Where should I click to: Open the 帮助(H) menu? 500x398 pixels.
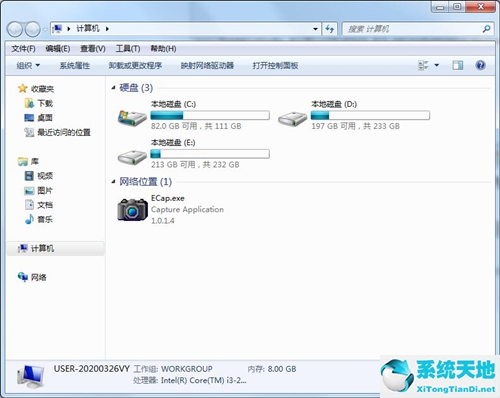click(x=163, y=49)
